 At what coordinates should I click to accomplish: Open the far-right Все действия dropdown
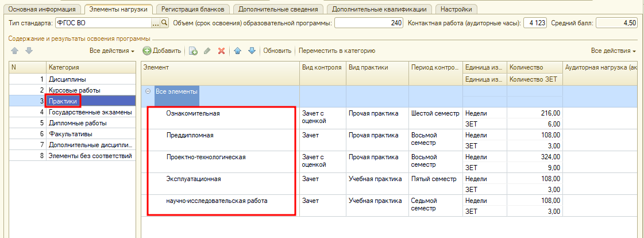pyautogui.click(x=613, y=51)
